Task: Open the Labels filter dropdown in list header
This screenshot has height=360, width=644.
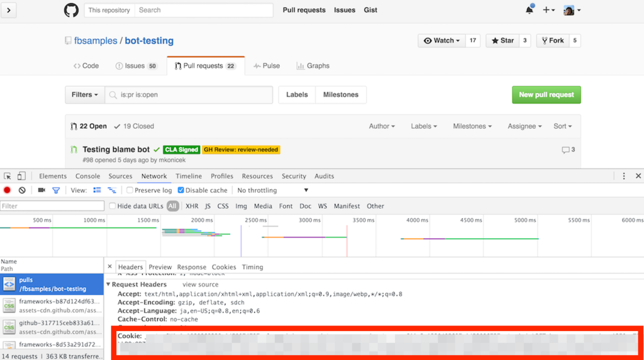Action: pos(424,126)
